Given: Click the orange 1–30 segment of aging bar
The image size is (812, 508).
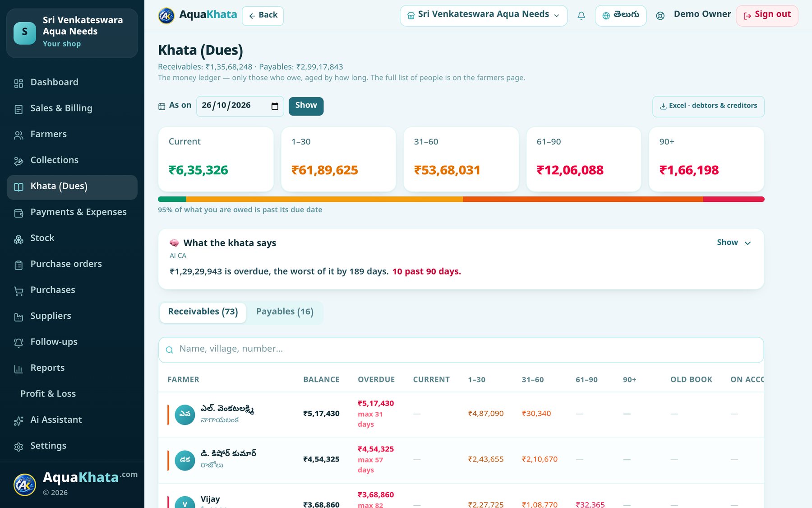Looking at the screenshot, I should coord(324,199).
